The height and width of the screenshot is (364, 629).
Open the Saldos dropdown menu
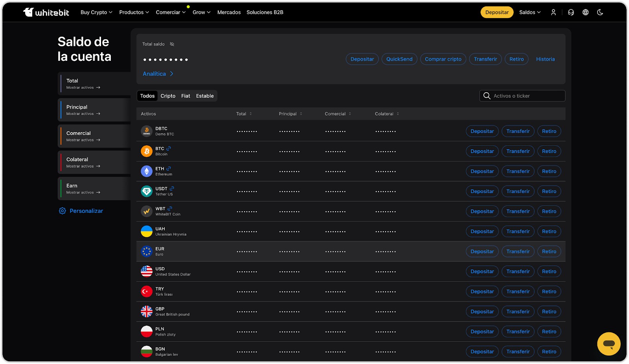pyautogui.click(x=530, y=12)
